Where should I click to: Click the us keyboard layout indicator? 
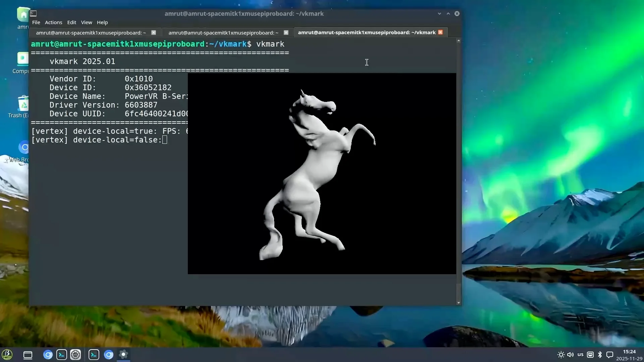[580, 355]
